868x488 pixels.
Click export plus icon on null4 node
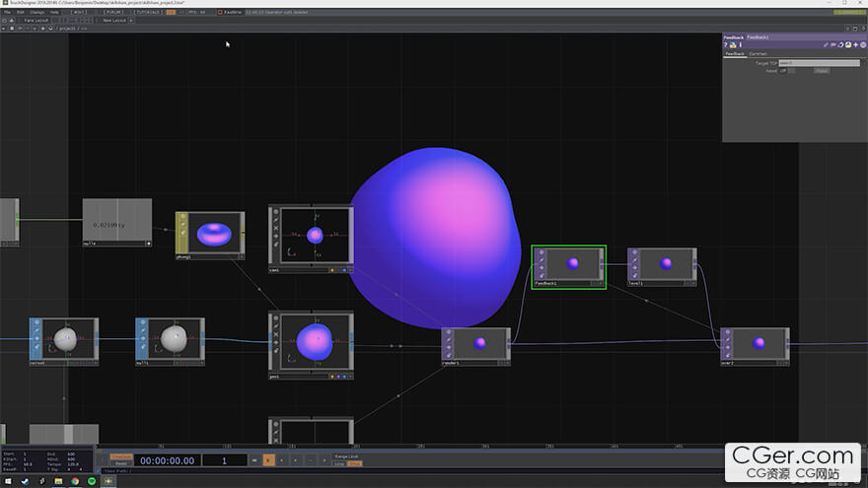coord(148,244)
